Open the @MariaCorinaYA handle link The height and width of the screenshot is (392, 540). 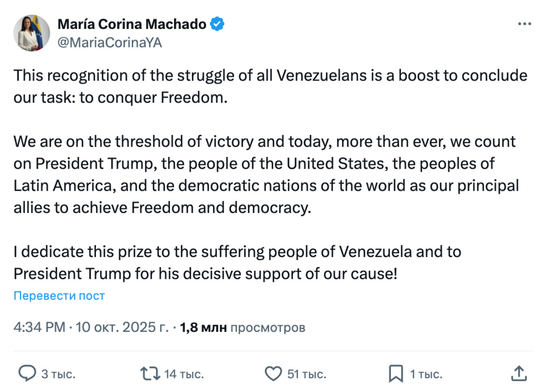point(109,43)
